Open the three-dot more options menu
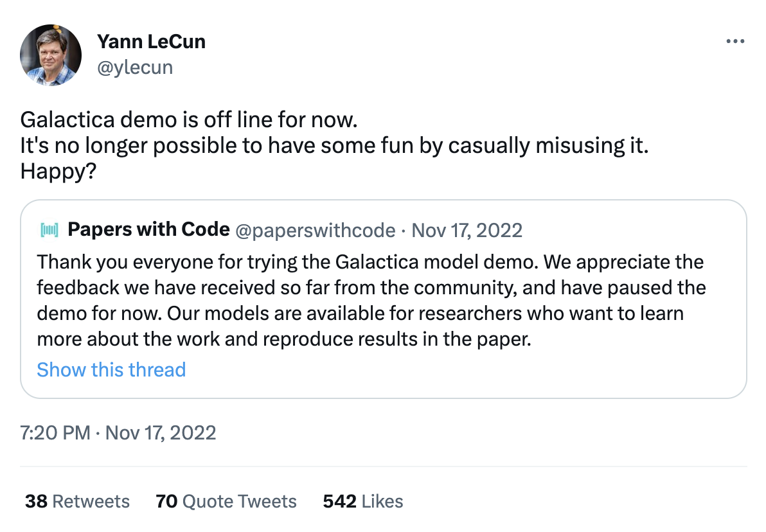This screenshot has height=532, width=766. 735,41
